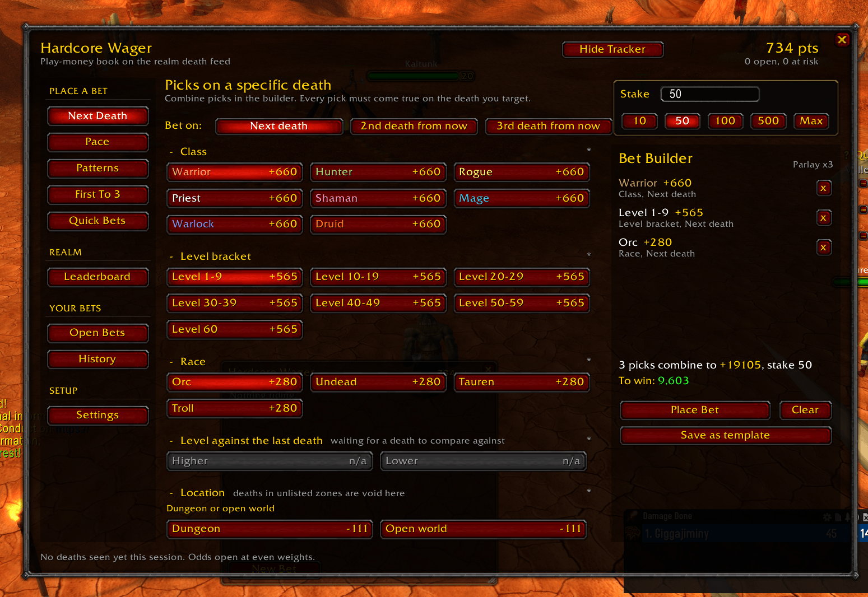View your Open Bets
This screenshot has width=868, height=597.
tap(98, 333)
